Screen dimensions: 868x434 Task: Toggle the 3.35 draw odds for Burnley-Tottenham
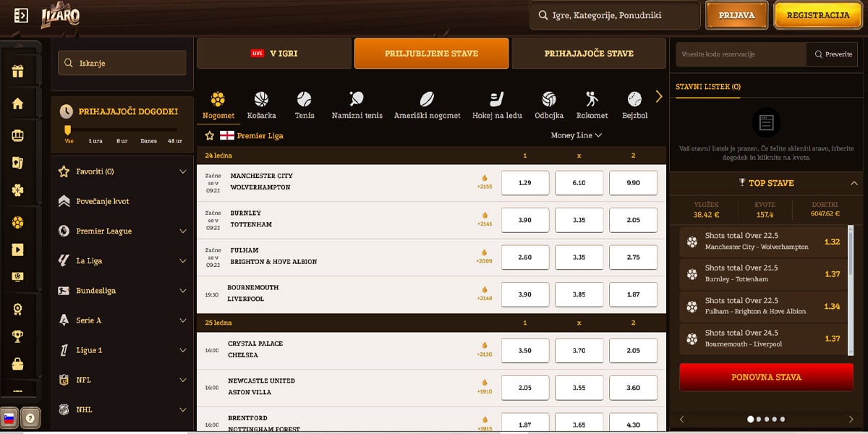pyautogui.click(x=579, y=220)
